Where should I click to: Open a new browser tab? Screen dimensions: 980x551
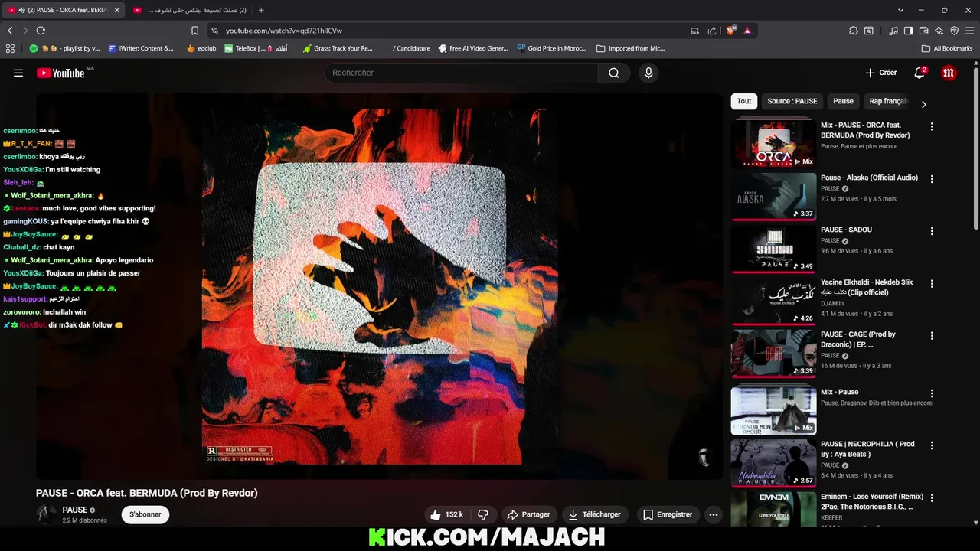(261, 10)
